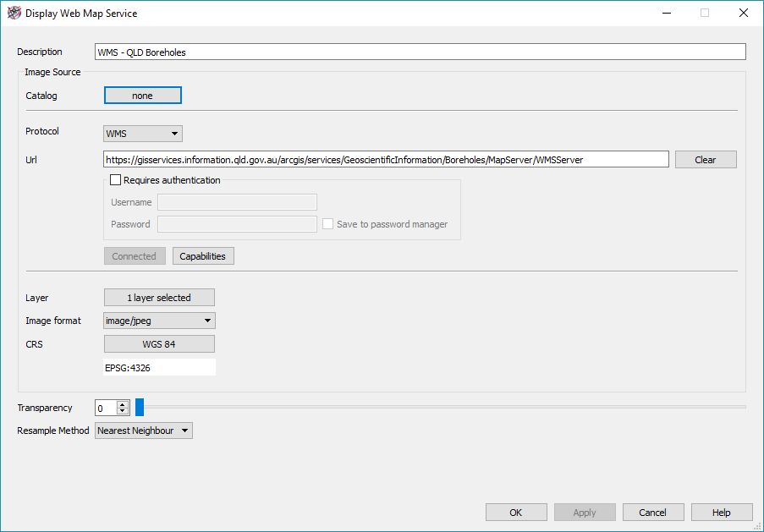Open the Capabilities dialog
Screen dimensions: 764x532
[x=203, y=256]
